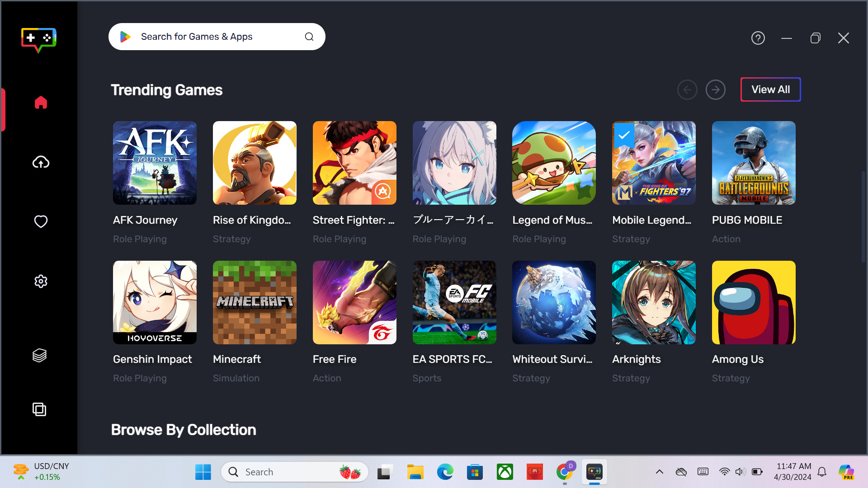This screenshot has height=488, width=868.
Task: Open the Blue Archive game icon
Action: tap(454, 163)
